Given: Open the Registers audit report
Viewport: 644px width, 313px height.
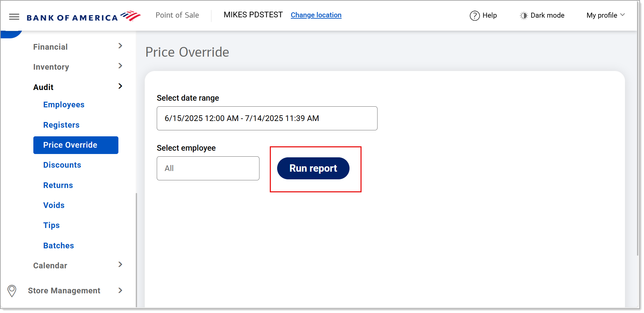Looking at the screenshot, I should coord(61,125).
